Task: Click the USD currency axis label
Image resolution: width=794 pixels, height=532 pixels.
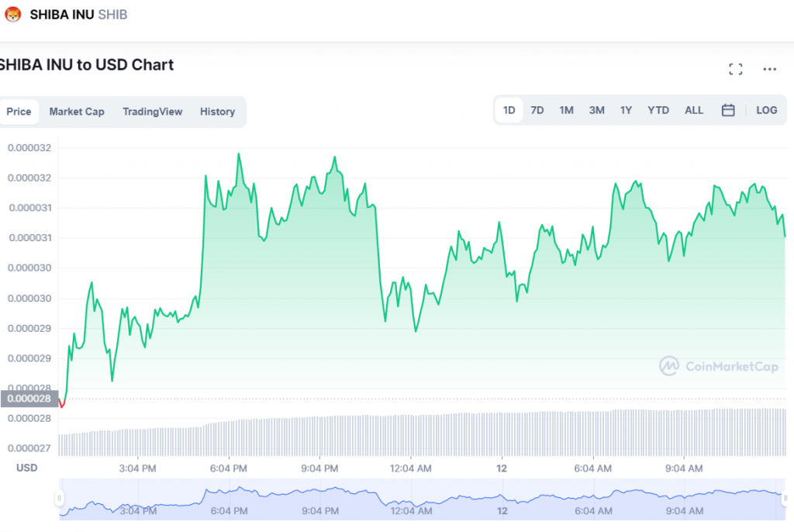Action: click(27, 468)
